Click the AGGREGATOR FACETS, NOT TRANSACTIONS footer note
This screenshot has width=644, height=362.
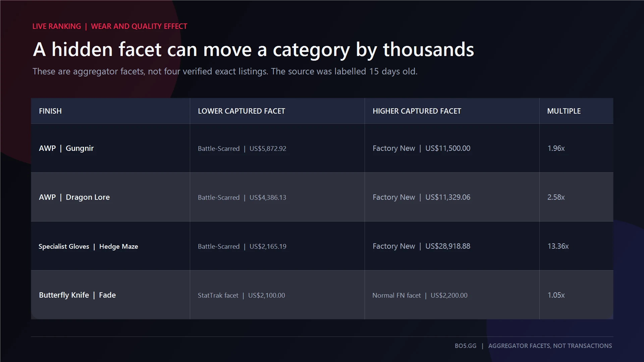pos(550,346)
